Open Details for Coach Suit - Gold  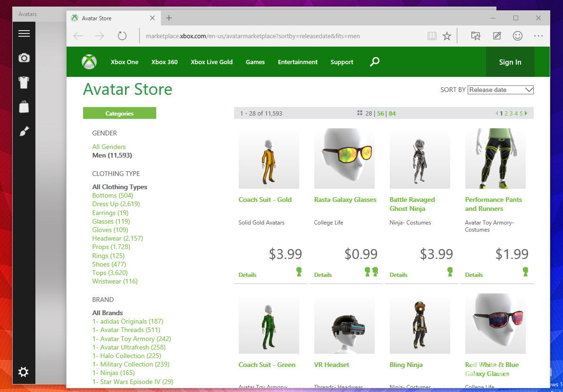pyautogui.click(x=247, y=275)
